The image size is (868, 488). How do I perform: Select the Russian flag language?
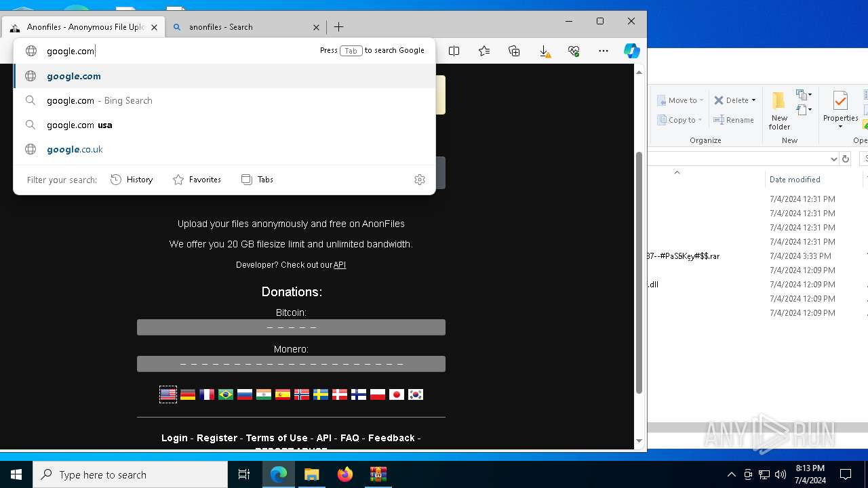[245, 394]
